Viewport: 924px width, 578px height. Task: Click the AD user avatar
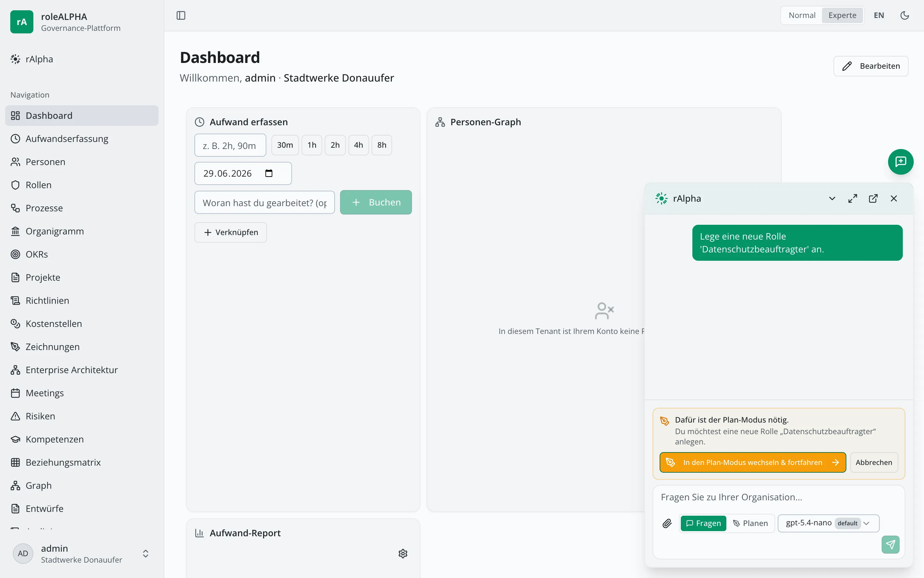pos(23,554)
